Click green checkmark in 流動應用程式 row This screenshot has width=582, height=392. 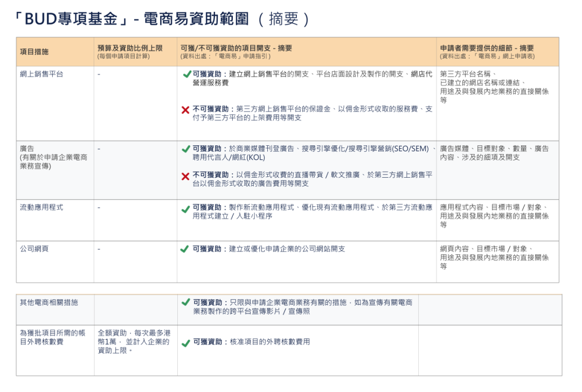point(186,208)
